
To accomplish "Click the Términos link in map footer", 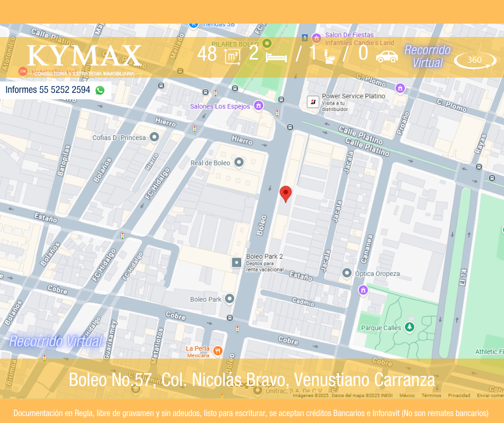I will tap(431, 396).
